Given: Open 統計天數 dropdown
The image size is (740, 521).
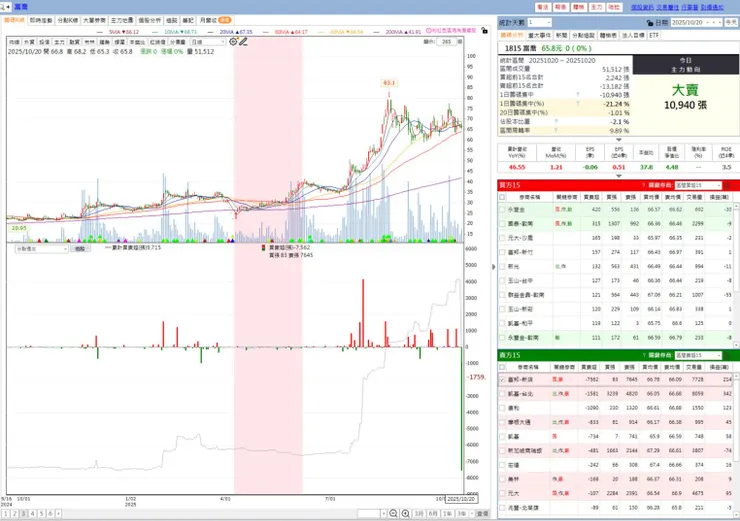Looking at the screenshot, I should [x=539, y=22].
